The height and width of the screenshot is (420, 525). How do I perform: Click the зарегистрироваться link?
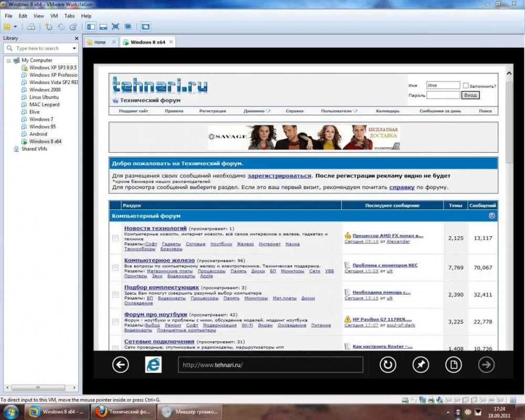279,175
